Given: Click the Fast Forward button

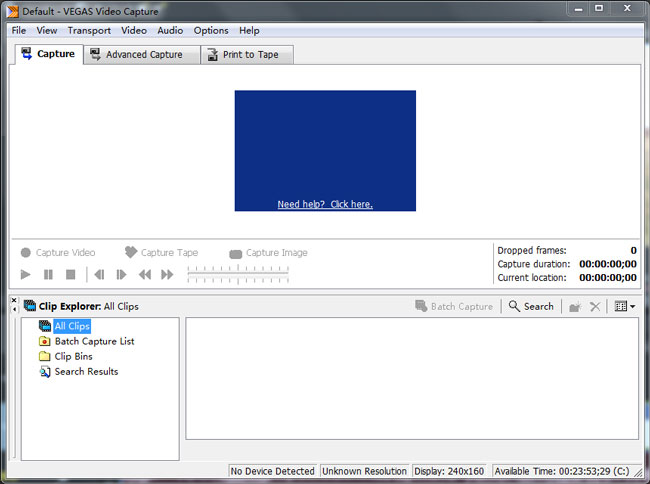Looking at the screenshot, I should (x=167, y=274).
